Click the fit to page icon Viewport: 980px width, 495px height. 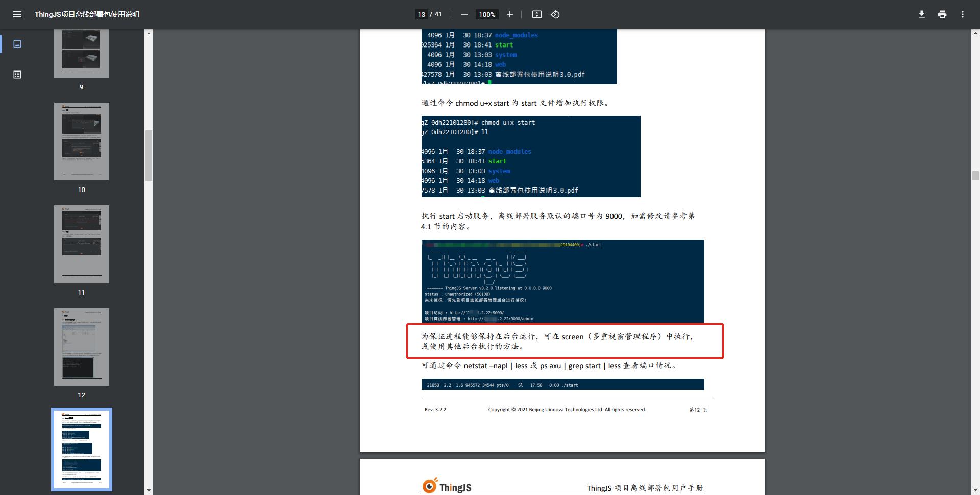coord(537,14)
